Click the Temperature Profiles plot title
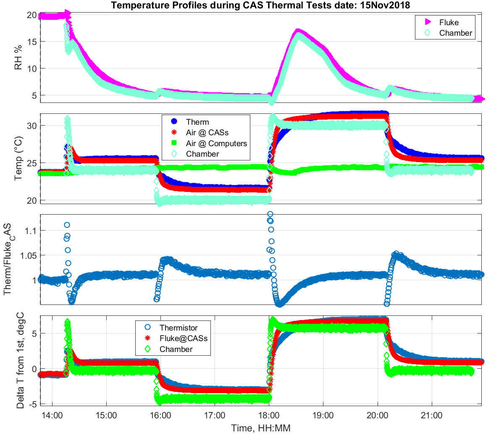This screenshot has height=441, width=504. pyautogui.click(x=260, y=5)
